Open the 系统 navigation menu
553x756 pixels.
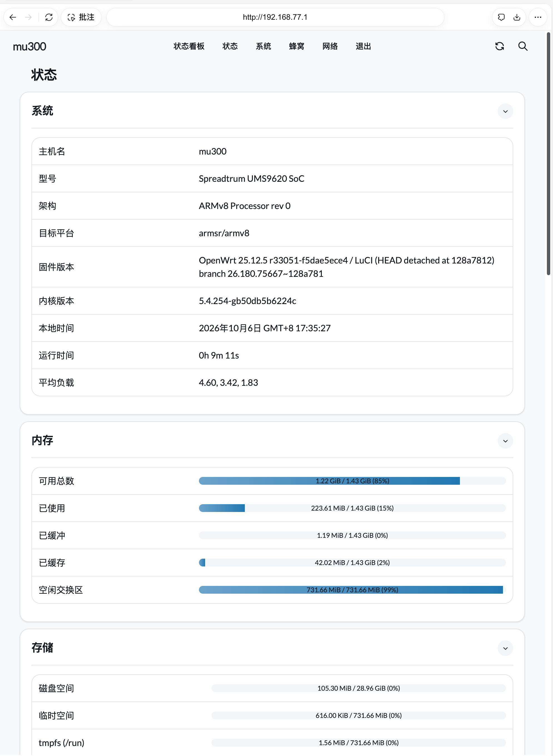[263, 46]
